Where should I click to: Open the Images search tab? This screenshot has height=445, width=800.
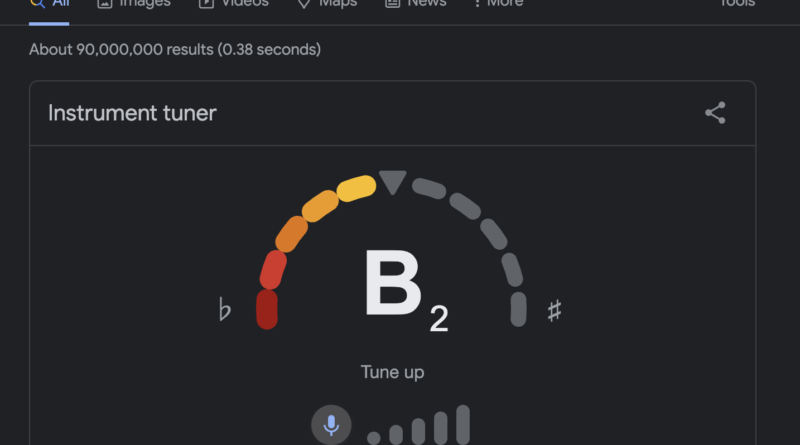point(134,3)
